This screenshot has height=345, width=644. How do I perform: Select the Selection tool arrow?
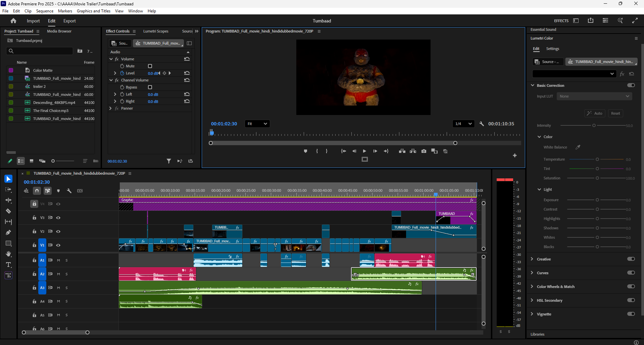tap(8, 179)
